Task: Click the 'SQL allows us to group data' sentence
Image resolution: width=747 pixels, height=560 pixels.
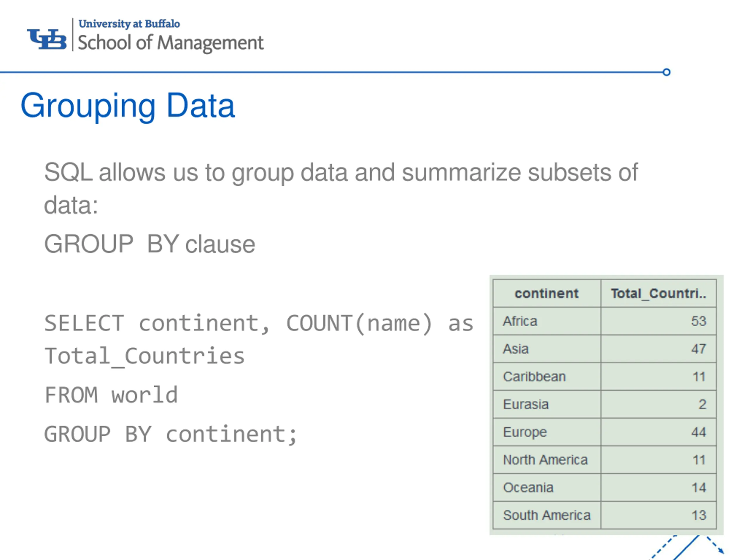Action: click(341, 188)
